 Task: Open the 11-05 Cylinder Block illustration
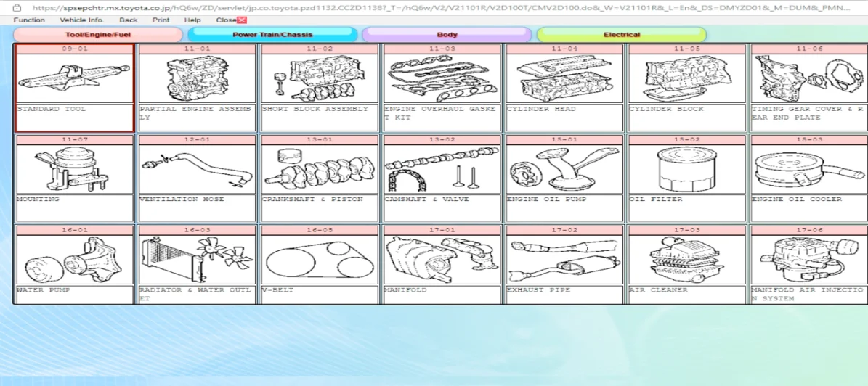pos(686,78)
